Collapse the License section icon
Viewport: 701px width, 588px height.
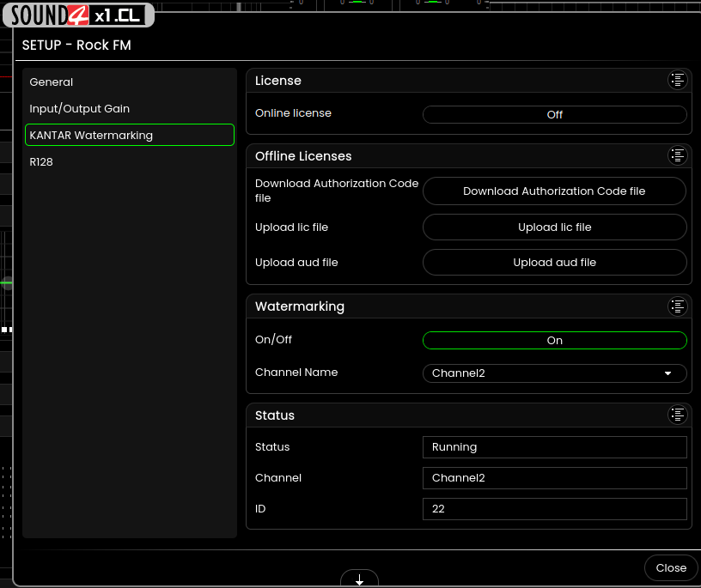(677, 81)
